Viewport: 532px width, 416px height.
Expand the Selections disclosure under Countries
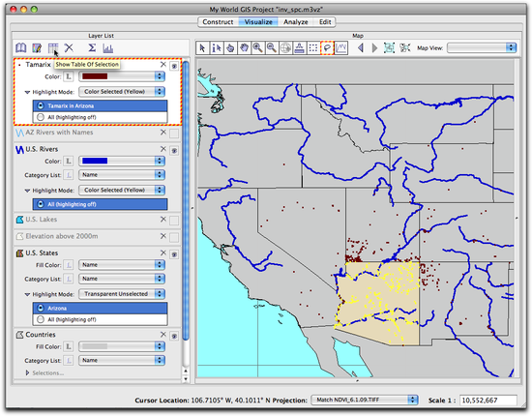point(27,372)
